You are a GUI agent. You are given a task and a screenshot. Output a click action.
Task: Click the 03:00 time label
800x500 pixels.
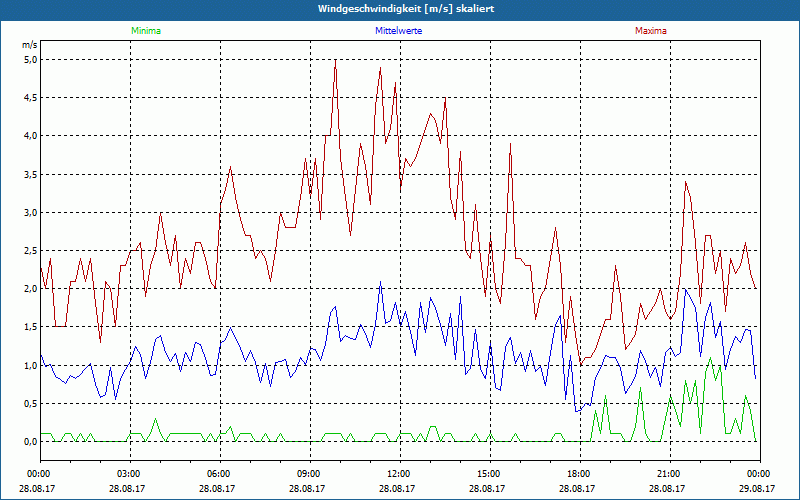tap(131, 474)
